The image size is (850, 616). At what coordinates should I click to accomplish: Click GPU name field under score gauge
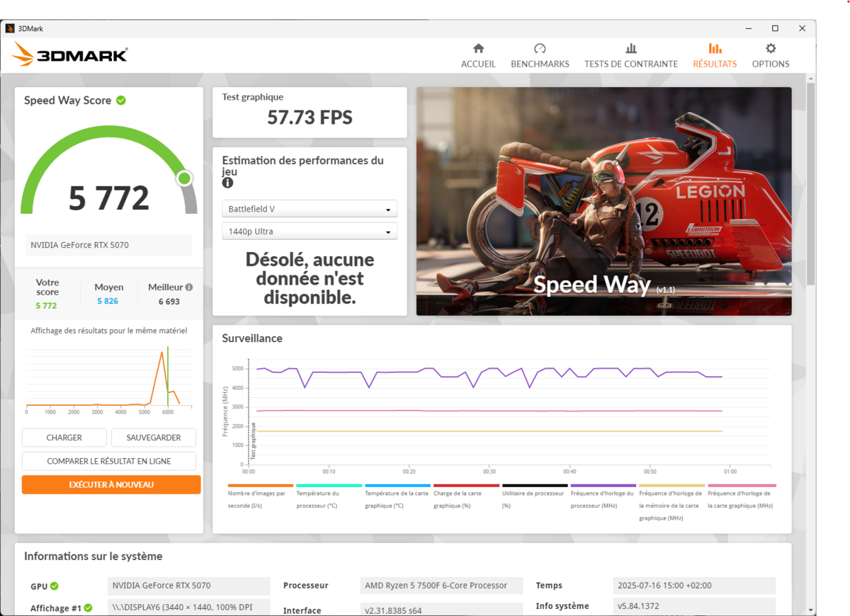coord(109,245)
